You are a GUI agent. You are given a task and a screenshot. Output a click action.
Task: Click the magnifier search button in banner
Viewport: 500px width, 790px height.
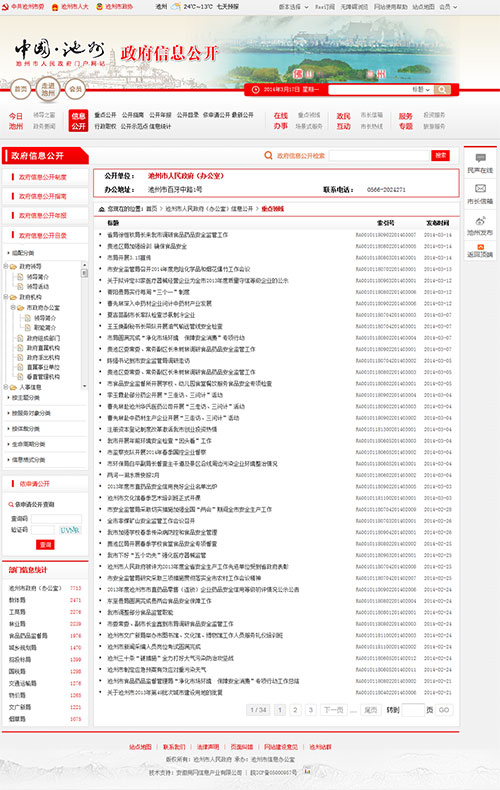(x=442, y=89)
